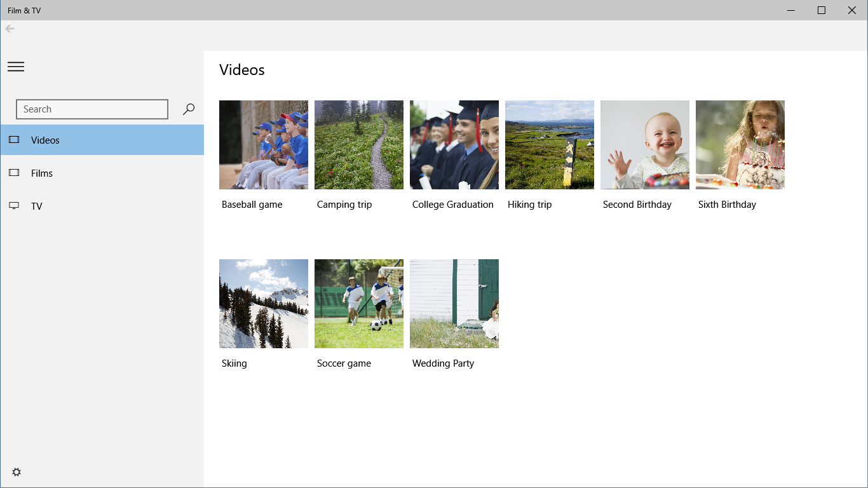Click the back arrow at top left

click(x=9, y=28)
